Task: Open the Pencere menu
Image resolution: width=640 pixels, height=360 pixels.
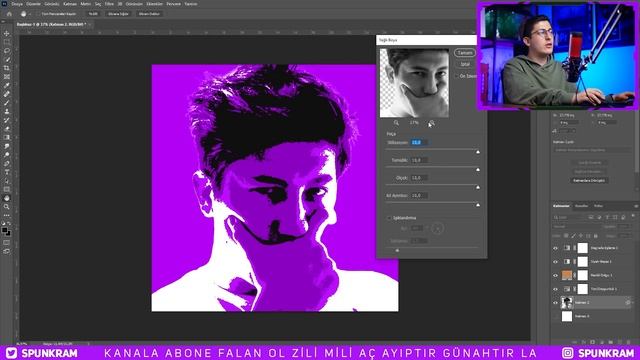Action: [173, 4]
